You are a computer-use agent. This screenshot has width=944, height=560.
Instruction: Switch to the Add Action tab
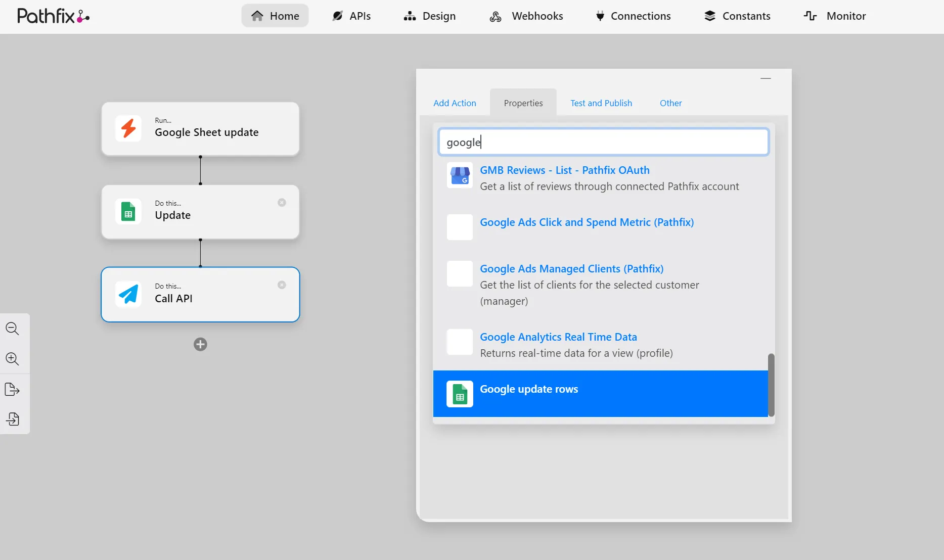coord(455,103)
